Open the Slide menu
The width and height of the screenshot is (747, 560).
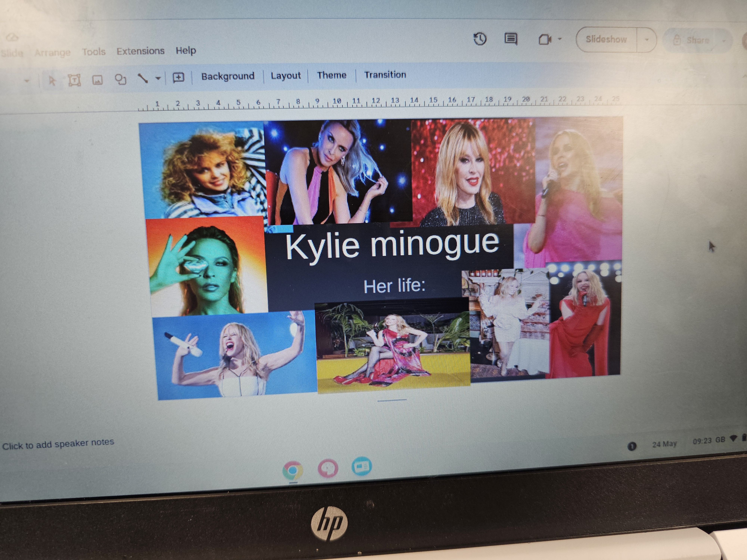coord(12,53)
